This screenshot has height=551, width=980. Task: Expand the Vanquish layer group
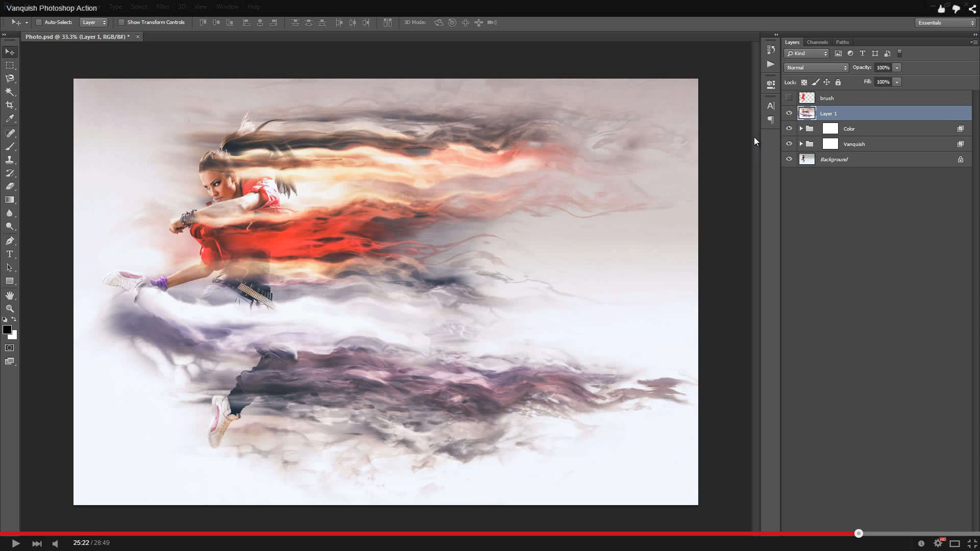point(801,144)
